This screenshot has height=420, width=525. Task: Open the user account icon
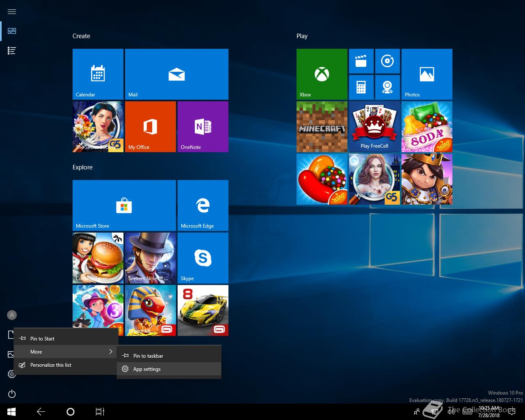tap(12, 315)
